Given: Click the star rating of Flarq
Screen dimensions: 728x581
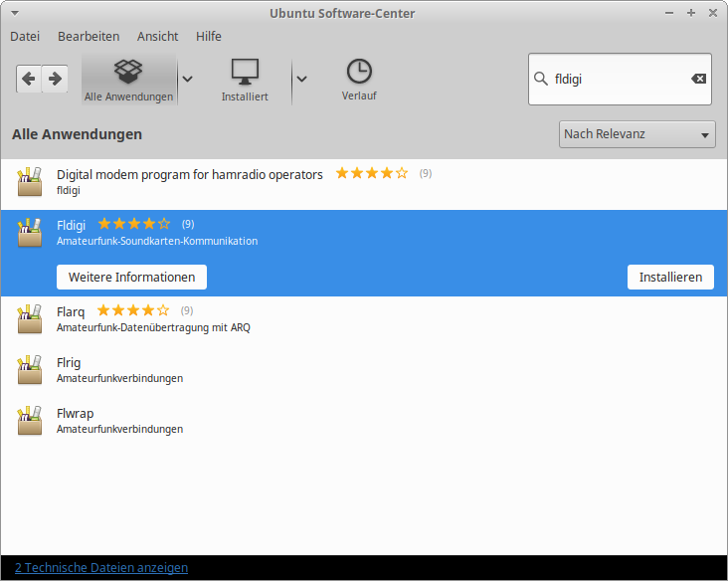Looking at the screenshot, I should tap(133, 310).
